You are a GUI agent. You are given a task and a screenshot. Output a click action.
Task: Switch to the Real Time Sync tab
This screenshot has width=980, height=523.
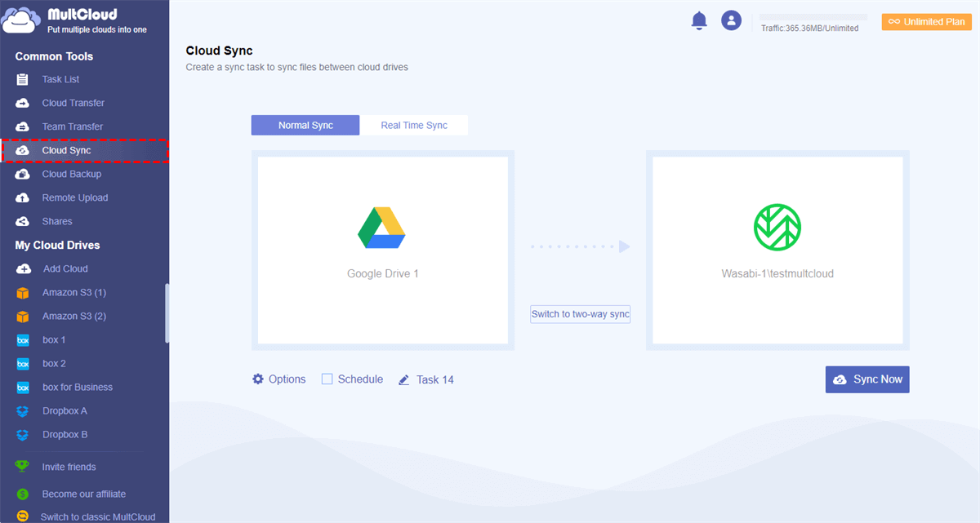[414, 125]
